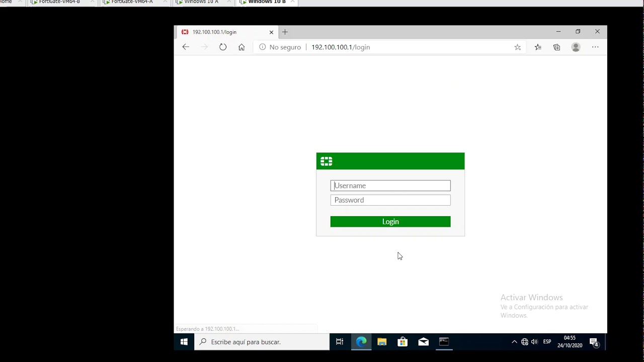Open the Edge profile avatar
Screen dimensions: 644x362
(576, 47)
